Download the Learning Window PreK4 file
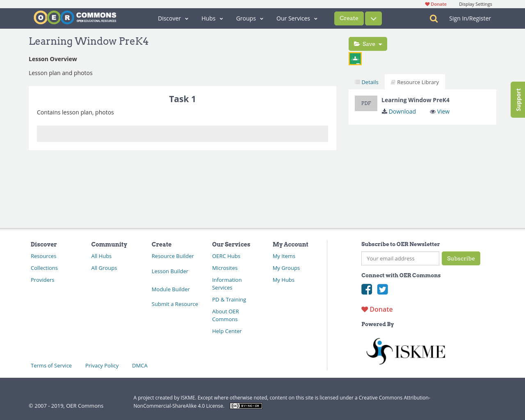The height and width of the screenshot is (420, 525). click(399, 112)
